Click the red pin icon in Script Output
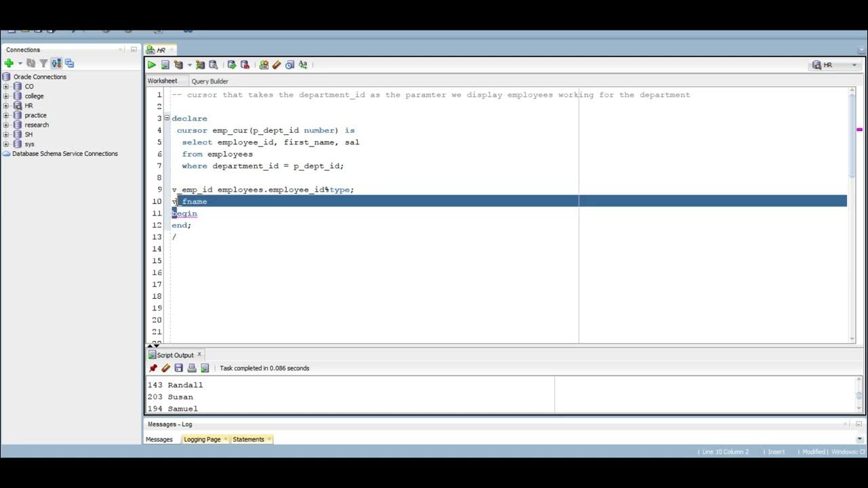This screenshot has width=868, height=488. click(x=153, y=368)
